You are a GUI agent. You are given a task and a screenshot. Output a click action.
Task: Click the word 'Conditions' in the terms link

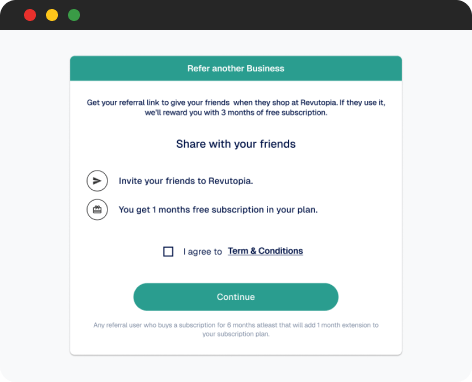[281, 251]
